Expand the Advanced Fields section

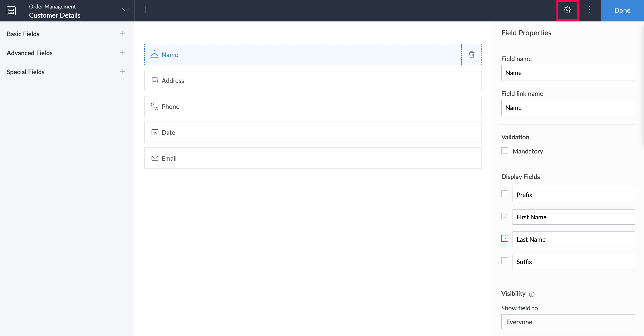click(x=123, y=53)
